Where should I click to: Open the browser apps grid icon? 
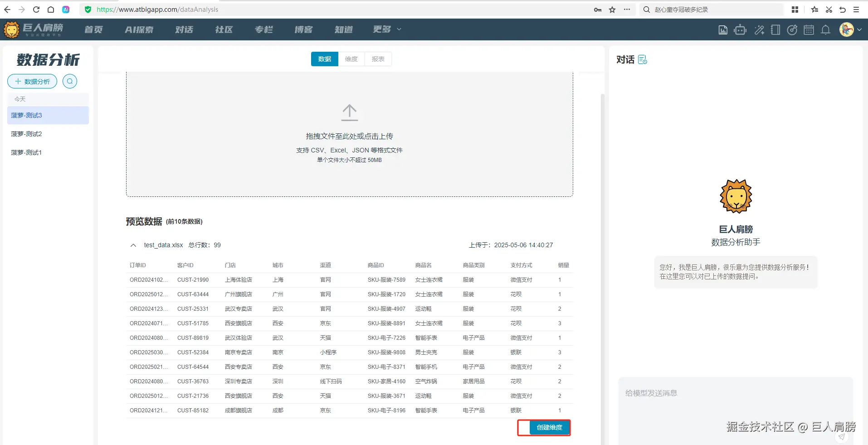[x=795, y=10]
